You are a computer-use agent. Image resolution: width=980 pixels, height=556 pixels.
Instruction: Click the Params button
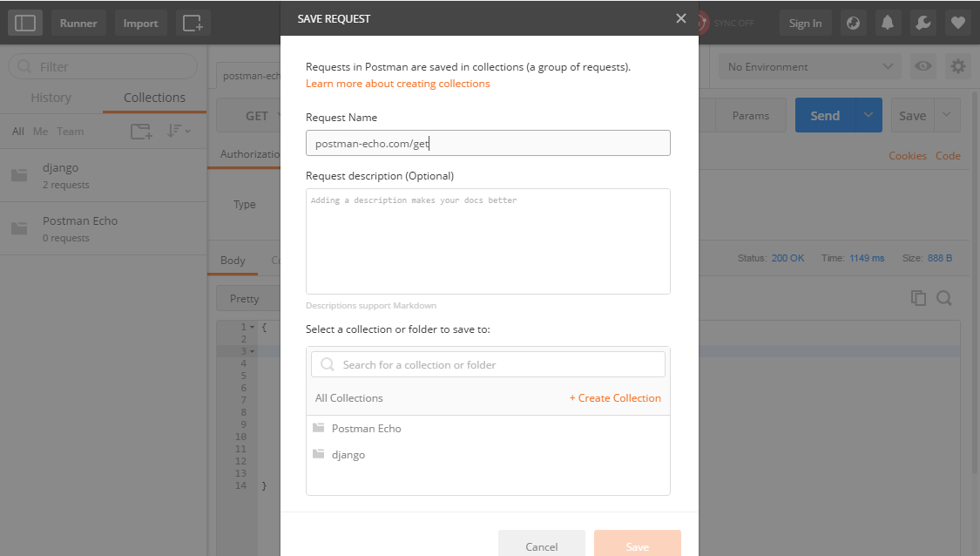click(751, 115)
